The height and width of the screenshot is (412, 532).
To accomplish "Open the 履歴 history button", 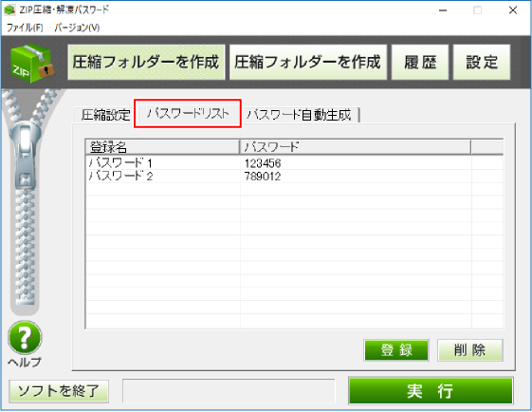I will click(420, 63).
